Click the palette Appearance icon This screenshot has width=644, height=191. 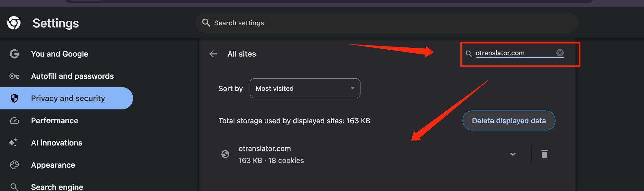14,165
